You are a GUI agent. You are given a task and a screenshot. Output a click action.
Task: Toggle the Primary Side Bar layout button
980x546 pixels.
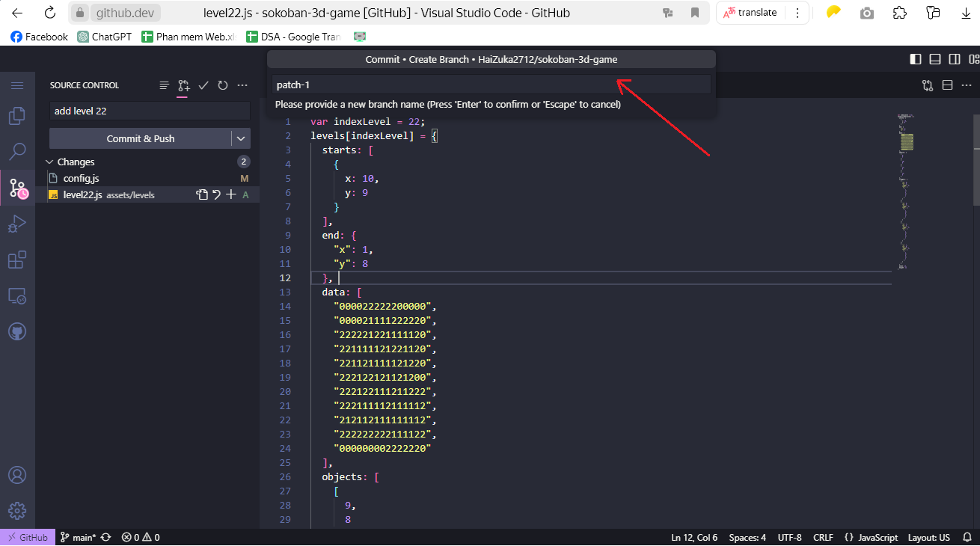click(x=916, y=59)
